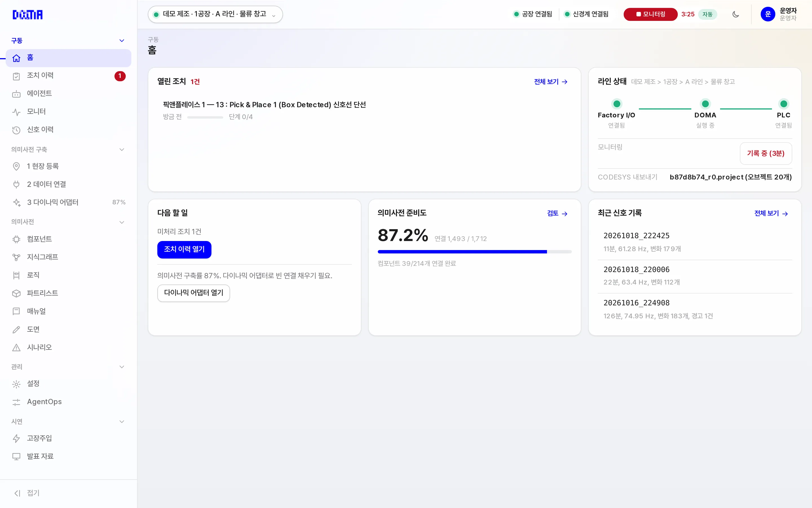
Task: Click the 의미사전 준비도 87.2% progress bar
Action: click(x=475, y=252)
